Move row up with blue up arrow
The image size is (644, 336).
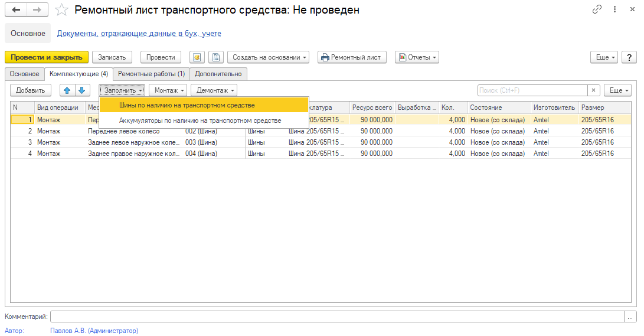click(x=67, y=90)
